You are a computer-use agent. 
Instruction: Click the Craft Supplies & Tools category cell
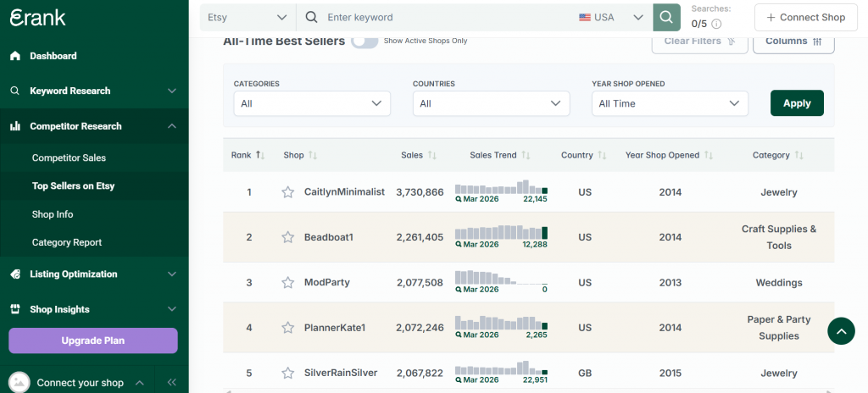[x=779, y=237]
